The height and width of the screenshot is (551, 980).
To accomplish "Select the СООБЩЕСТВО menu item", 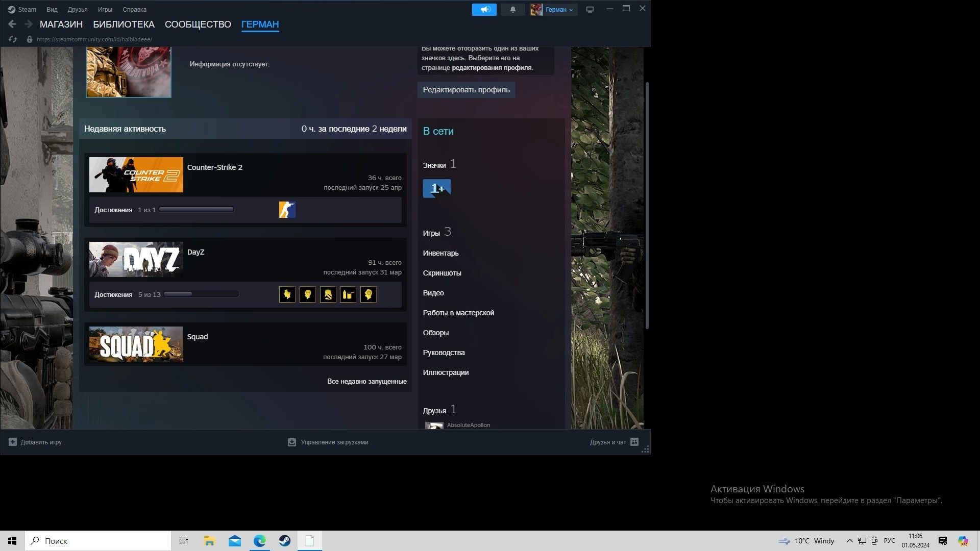I will coord(198,24).
